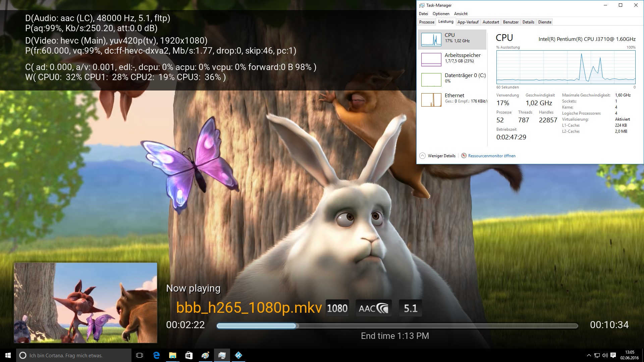This screenshot has height=362, width=644.
Task: Click the 1080 resolution badge
Action: click(x=337, y=308)
